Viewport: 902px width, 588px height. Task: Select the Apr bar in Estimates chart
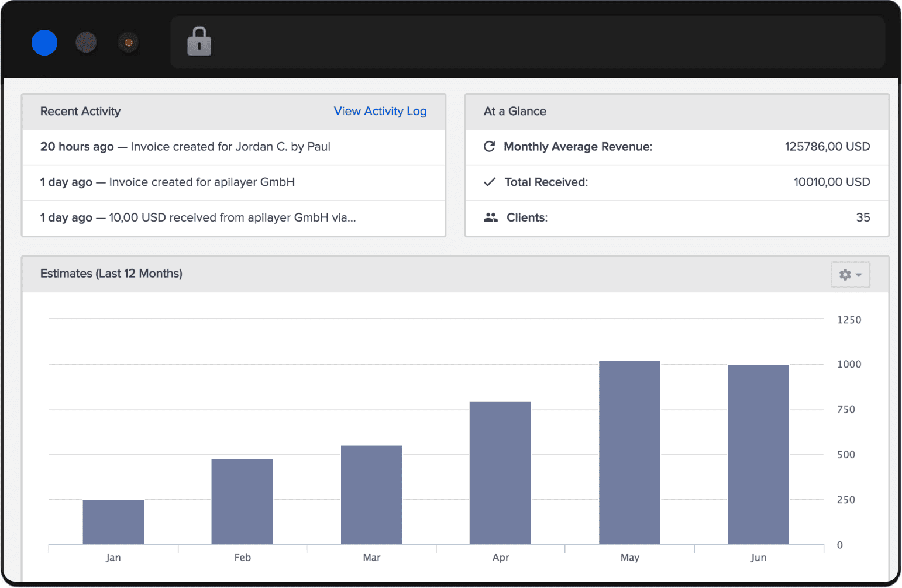500,473
